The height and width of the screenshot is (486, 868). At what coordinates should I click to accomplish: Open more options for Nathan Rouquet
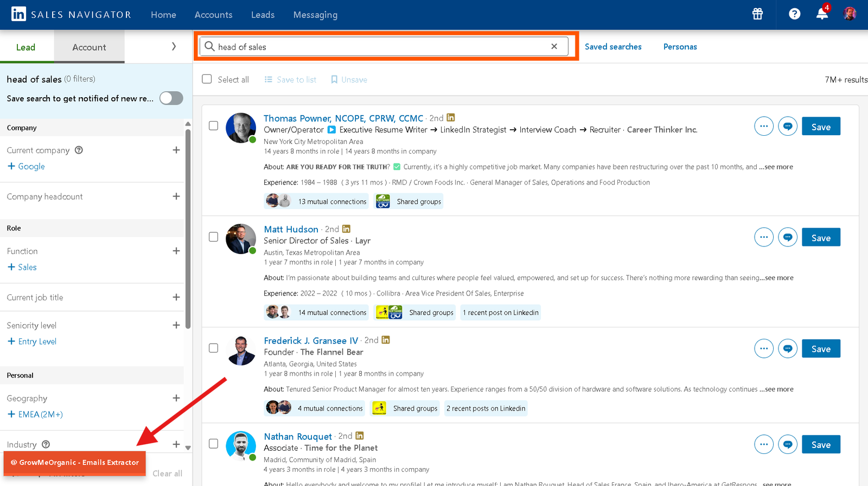764,444
